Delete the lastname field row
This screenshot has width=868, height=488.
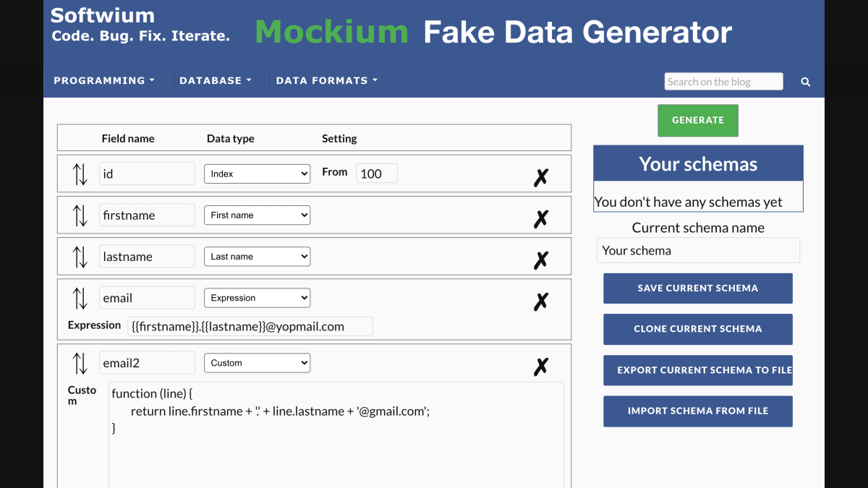[x=541, y=260]
